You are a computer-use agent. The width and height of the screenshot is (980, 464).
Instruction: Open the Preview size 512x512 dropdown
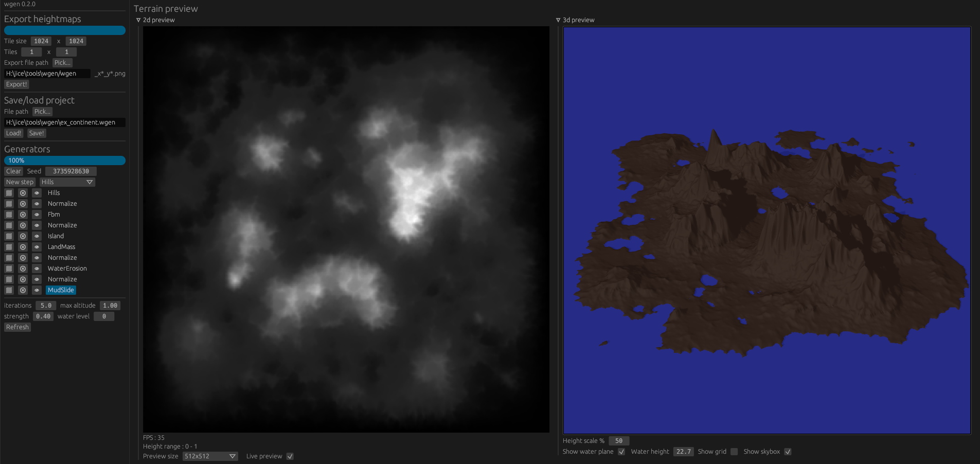click(x=210, y=456)
